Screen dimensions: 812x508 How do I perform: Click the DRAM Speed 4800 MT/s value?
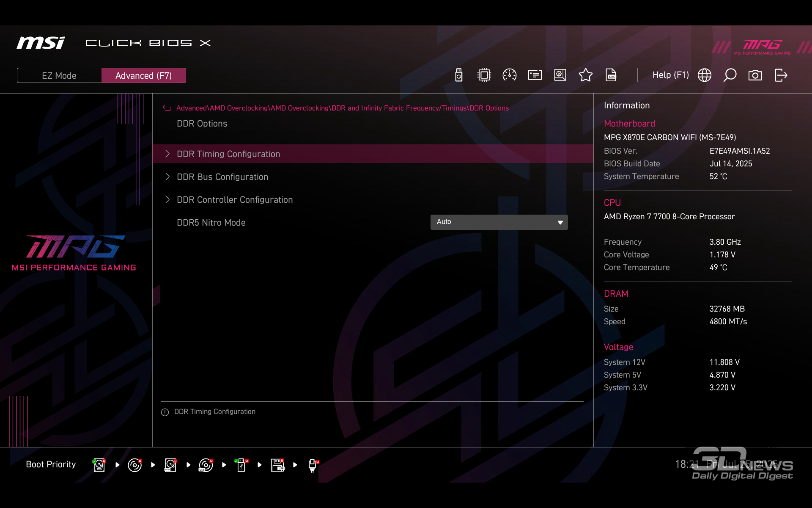[728, 321]
